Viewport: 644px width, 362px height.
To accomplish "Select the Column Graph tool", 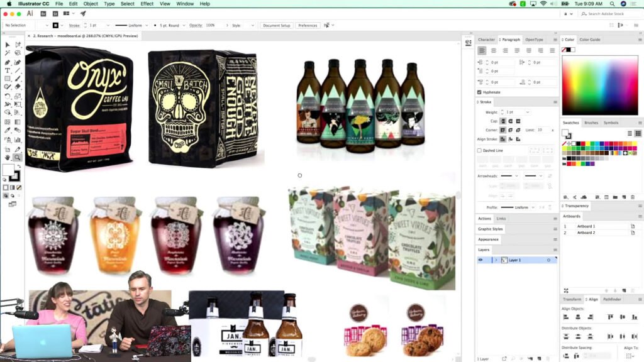I will [x=18, y=140].
